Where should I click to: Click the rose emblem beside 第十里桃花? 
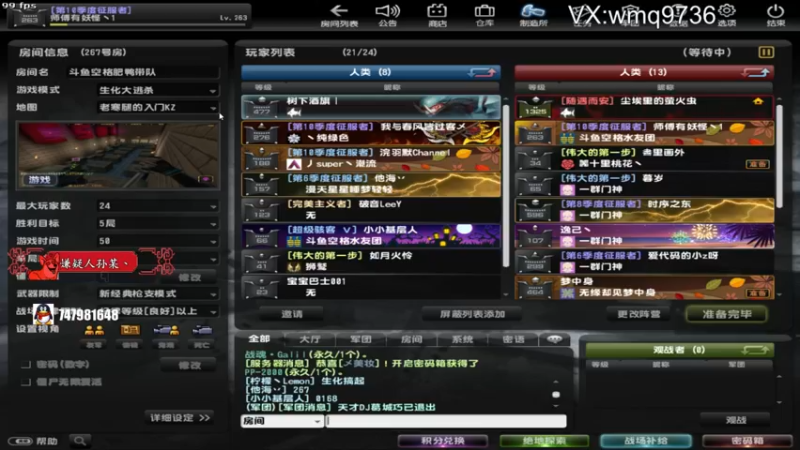[567, 164]
